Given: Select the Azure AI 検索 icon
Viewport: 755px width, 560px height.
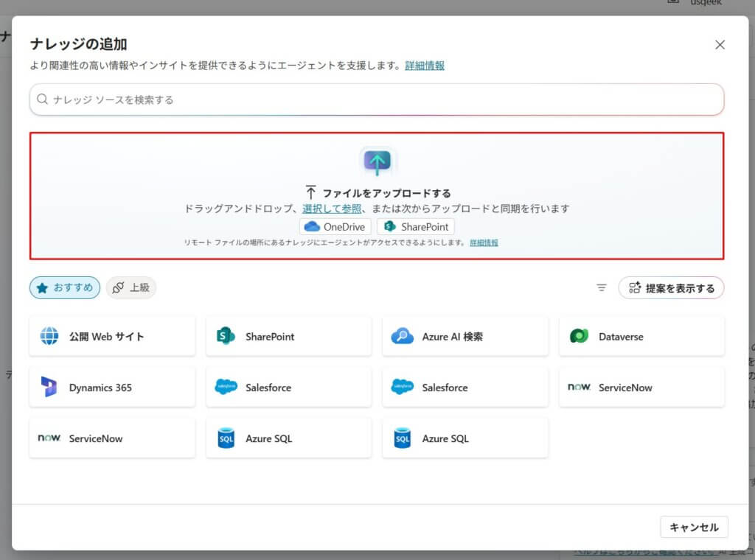Looking at the screenshot, I should point(403,337).
